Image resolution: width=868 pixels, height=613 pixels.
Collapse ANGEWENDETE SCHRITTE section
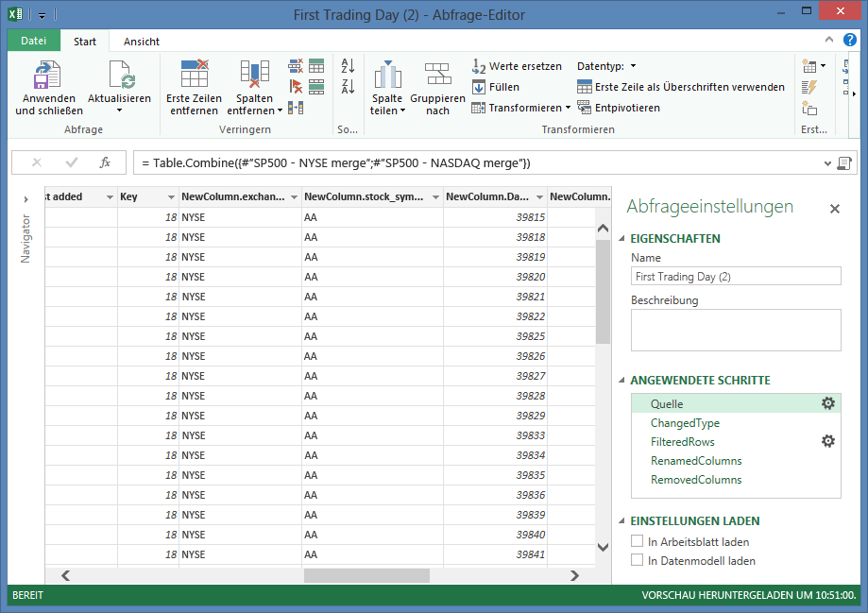pyautogui.click(x=621, y=381)
